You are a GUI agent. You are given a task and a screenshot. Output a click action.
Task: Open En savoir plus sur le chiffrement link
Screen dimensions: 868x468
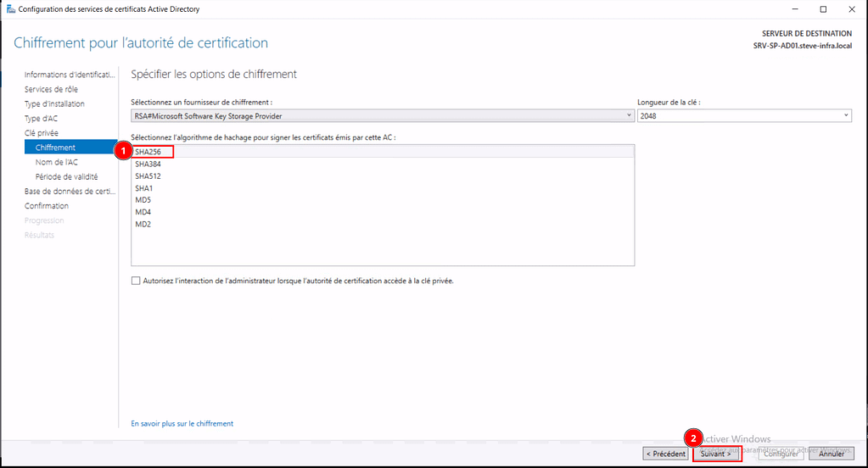[182, 423]
